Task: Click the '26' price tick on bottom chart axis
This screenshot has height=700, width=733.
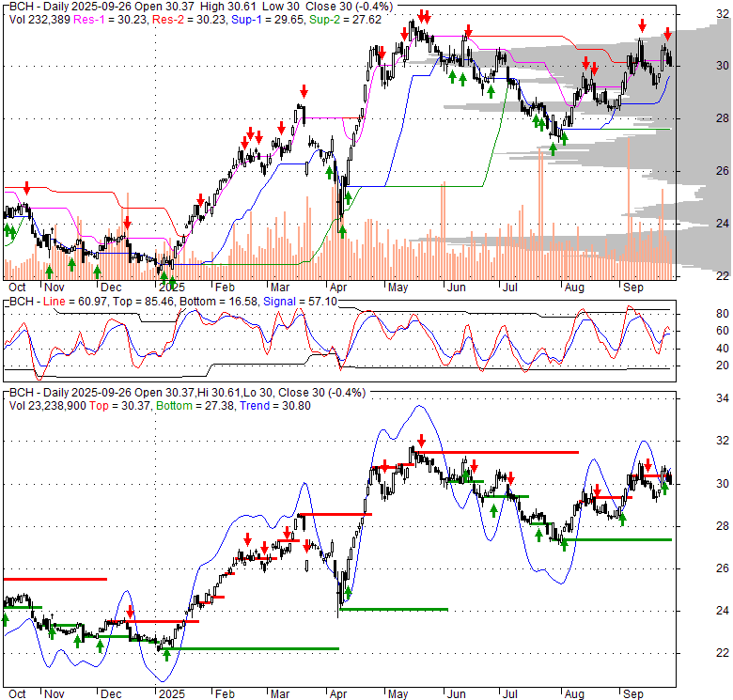Action: pyautogui.click(x=723, y=568)
